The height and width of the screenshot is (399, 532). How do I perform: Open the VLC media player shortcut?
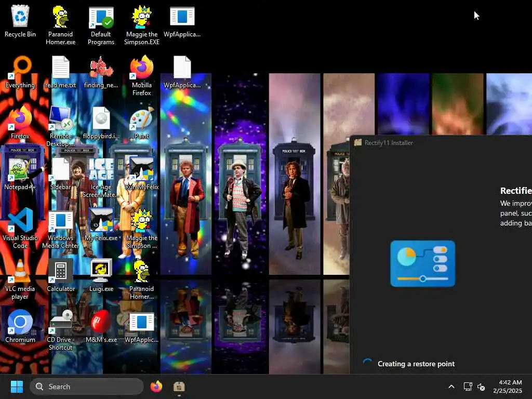click(x=20, y=280)
